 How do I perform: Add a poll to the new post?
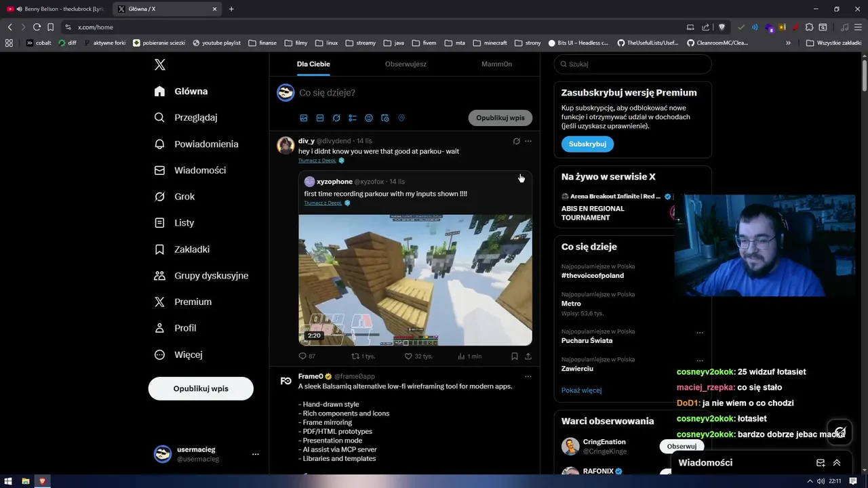[353, 118]
